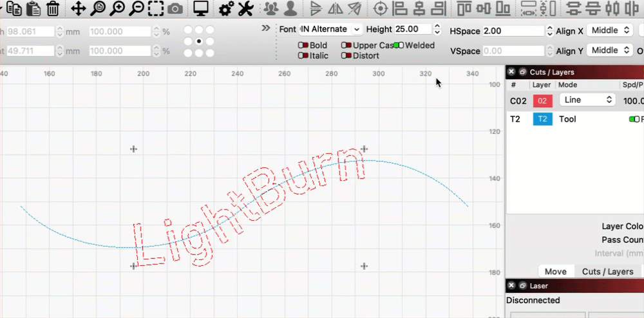Image resolution: width=644 pixels, height=318 pixels.
Task: Switch to the Cuts / Layers tab
Action: (607, 272)
